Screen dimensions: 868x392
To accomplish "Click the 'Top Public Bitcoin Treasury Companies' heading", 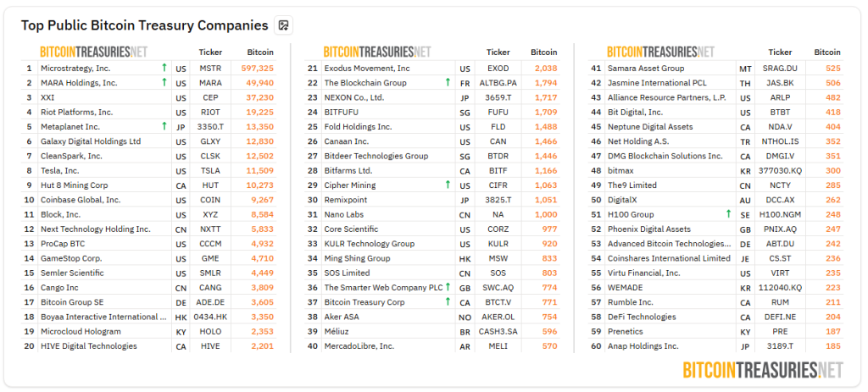I will 144,25.
